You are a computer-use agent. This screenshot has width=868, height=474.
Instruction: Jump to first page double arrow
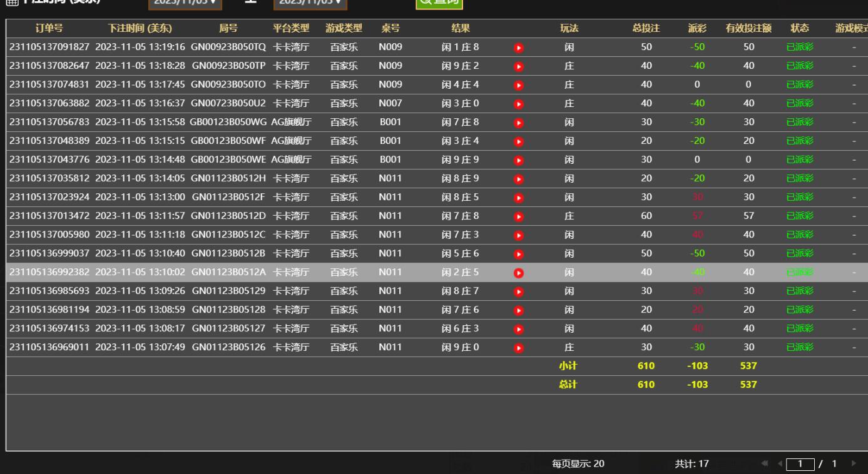pos(765,464)
